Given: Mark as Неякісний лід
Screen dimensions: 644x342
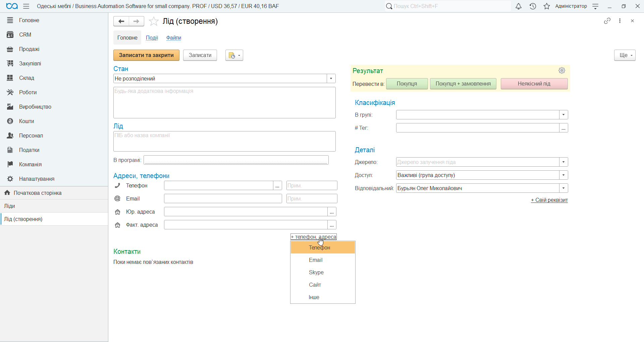Looking at the screenshot, I should click(534, 84).
